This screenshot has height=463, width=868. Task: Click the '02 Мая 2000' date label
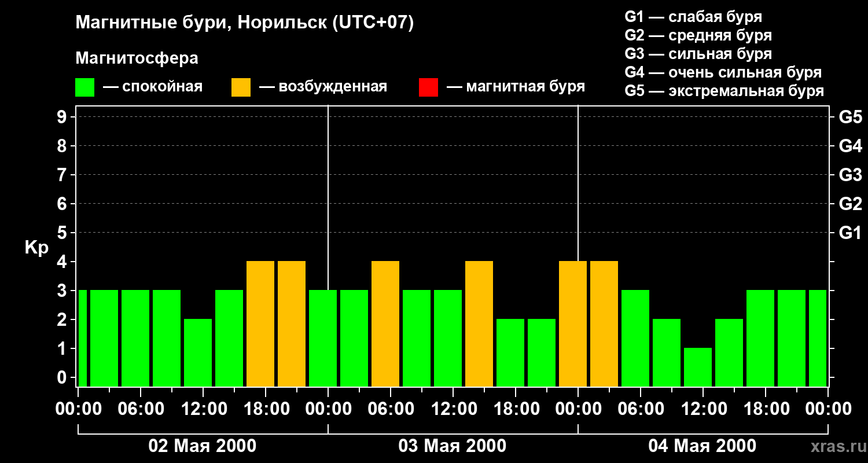pos(203,446)
